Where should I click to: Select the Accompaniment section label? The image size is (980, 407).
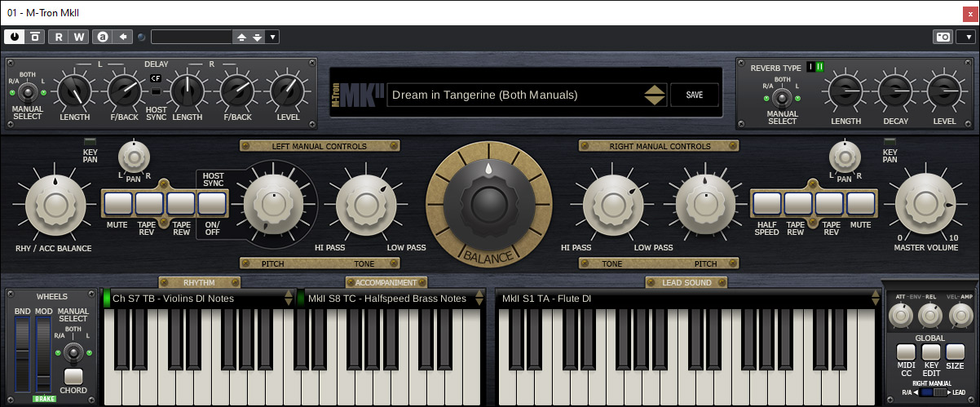click(386, 283)
